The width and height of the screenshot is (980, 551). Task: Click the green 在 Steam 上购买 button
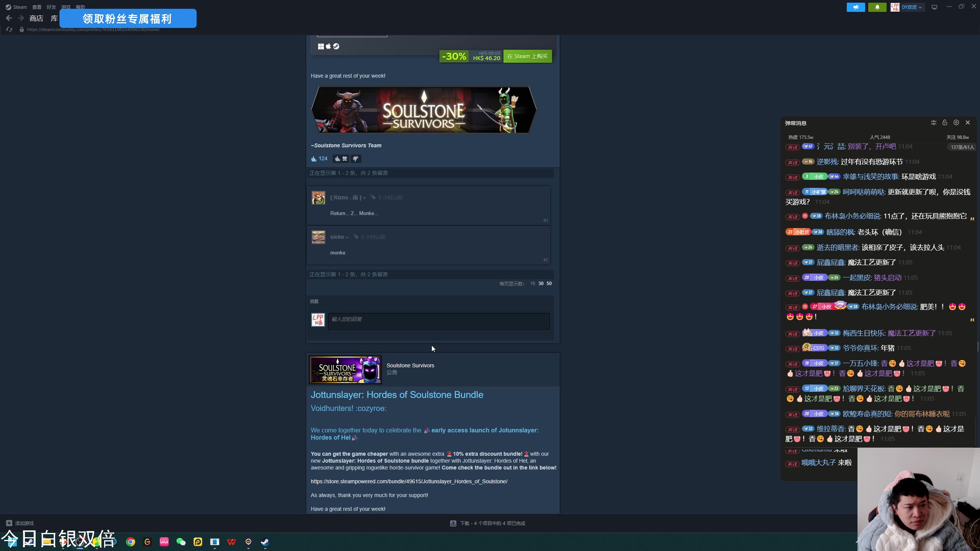[527, 57]
